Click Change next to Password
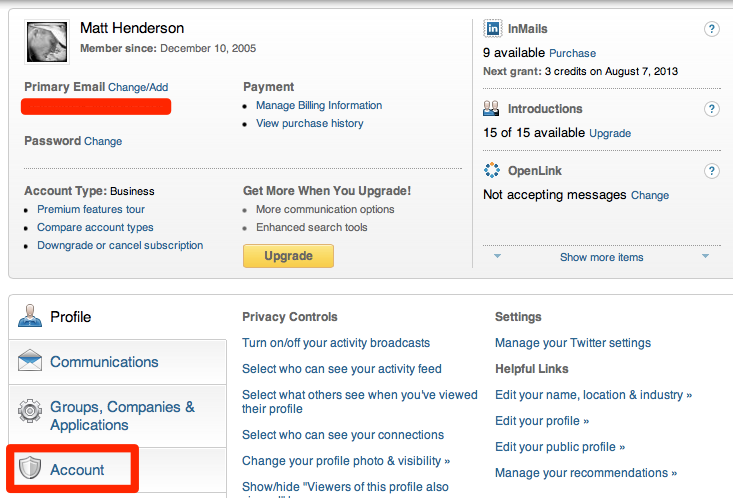 point(103,141)
